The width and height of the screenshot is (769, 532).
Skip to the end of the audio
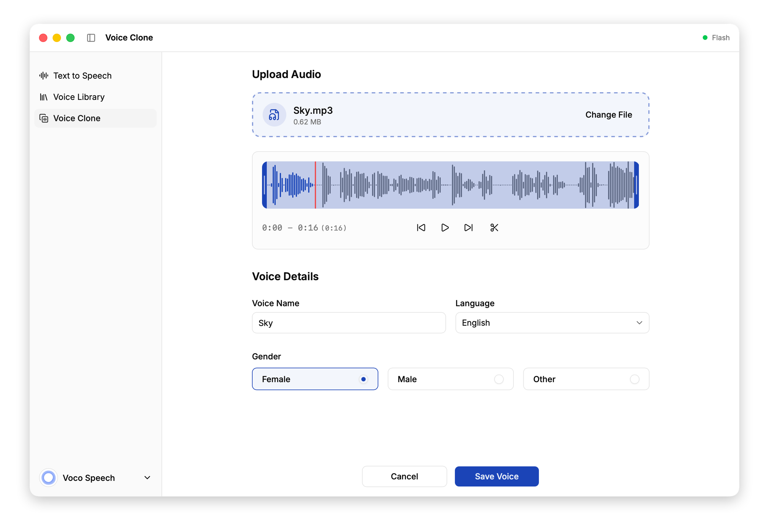pyautogui.click(x=468, y=228)
